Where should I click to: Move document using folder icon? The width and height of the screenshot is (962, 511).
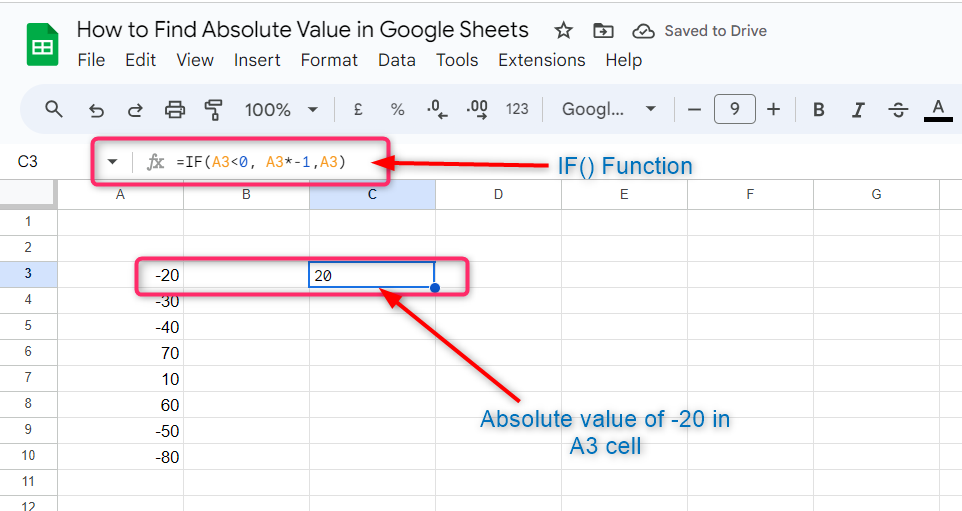click(x=603, y=31)
